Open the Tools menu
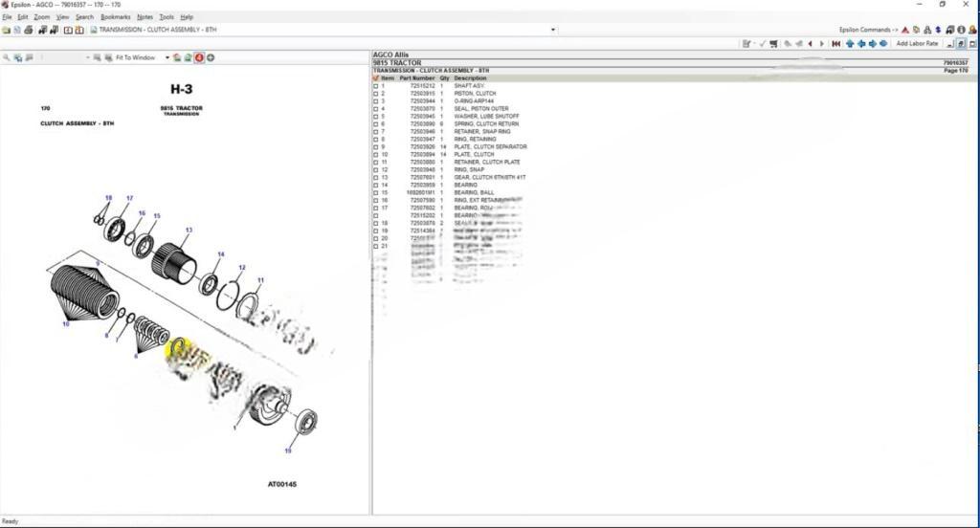 tap(167, 16)
